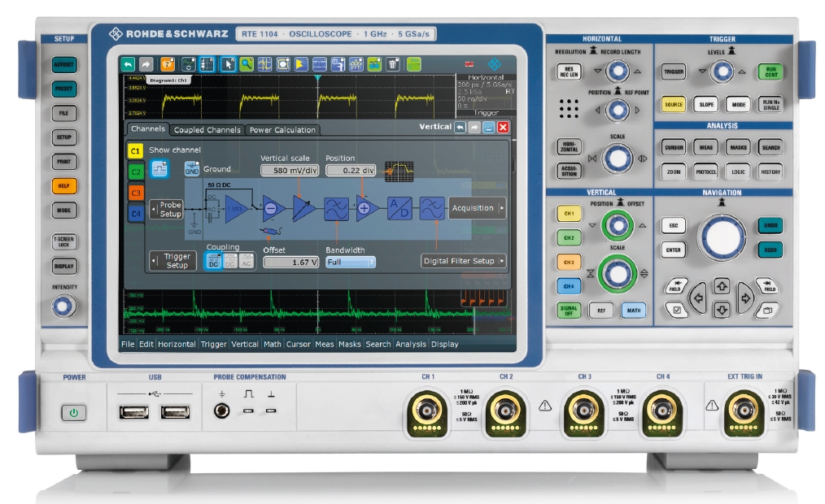Switch to Power Calculation tab
Viewport: 825px width, 504px height.
282,130
